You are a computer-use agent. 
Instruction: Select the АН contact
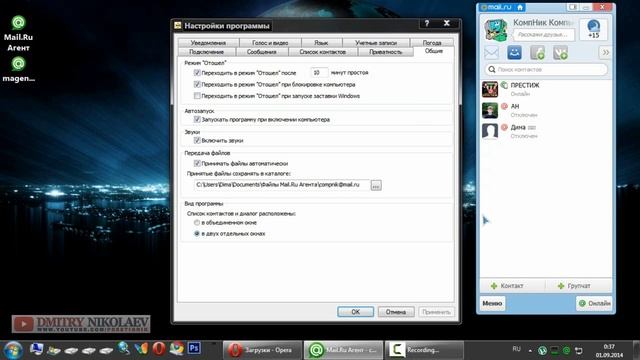(x=546, y=110)
